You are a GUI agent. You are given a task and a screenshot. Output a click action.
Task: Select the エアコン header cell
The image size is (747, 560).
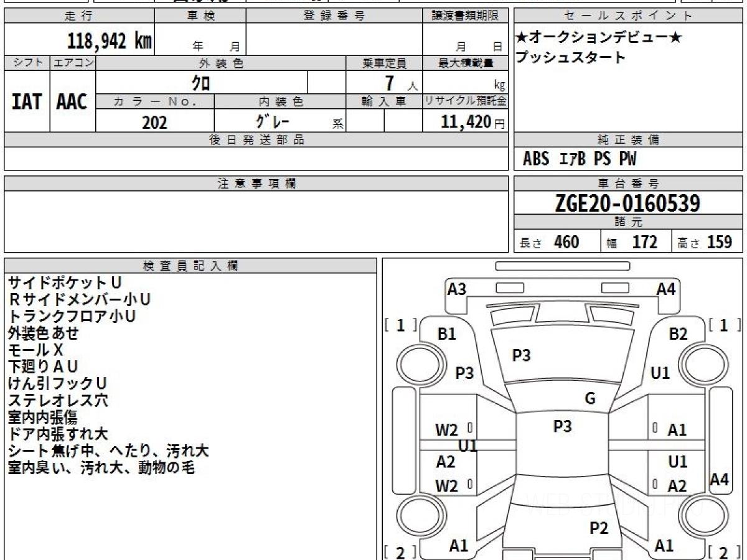click(73, 63)
